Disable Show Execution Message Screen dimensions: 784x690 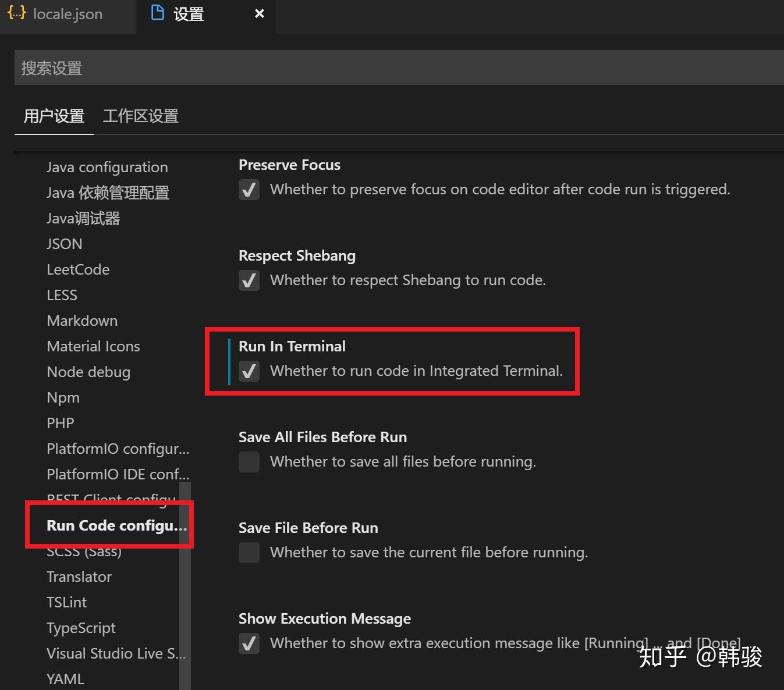[249, 643]
